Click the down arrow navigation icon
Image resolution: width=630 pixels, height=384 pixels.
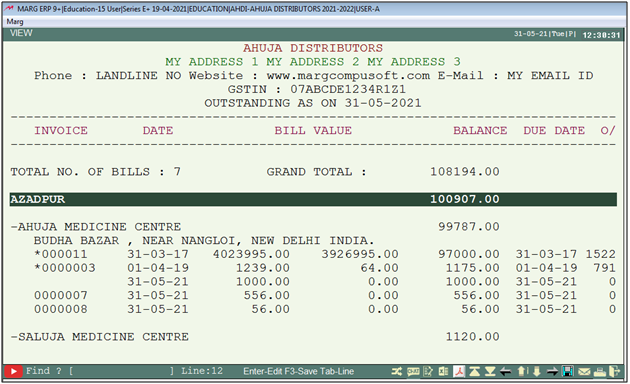pyautogui.click(x=537, y=372)
